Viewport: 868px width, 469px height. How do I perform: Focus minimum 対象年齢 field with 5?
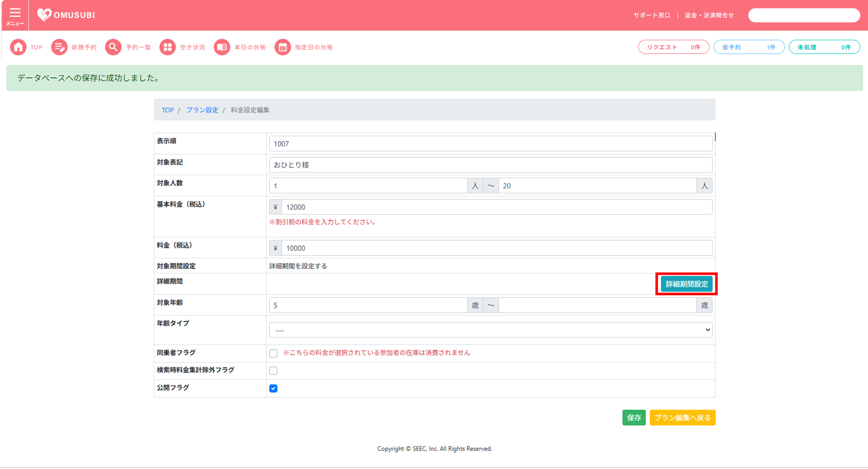[368, 305]
